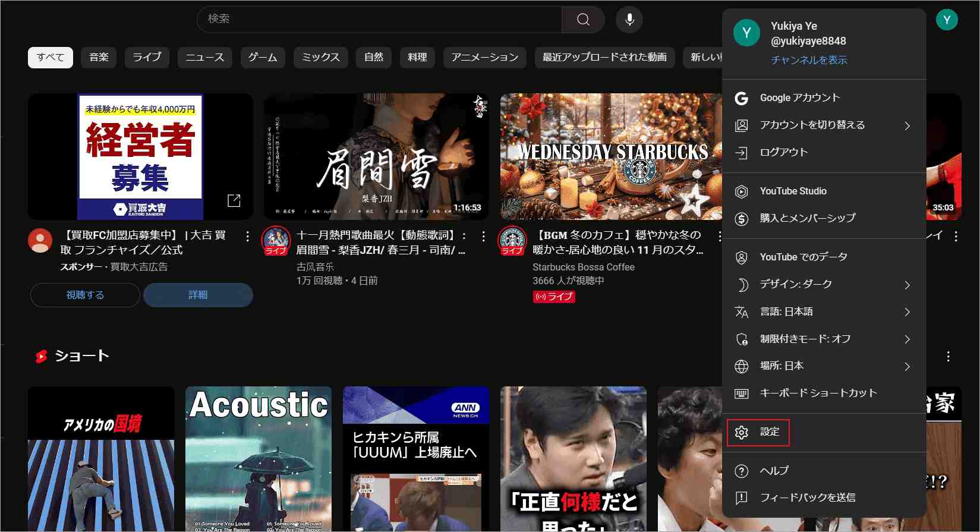Click the purchases dollar icon
The width and height of the screenshot is (980, 532).
coord(741,219)
